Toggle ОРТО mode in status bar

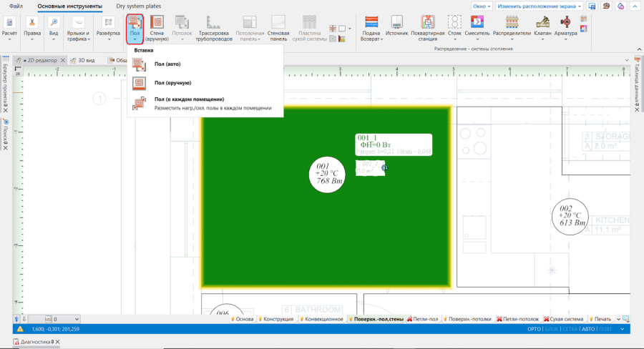click(534, 329)
